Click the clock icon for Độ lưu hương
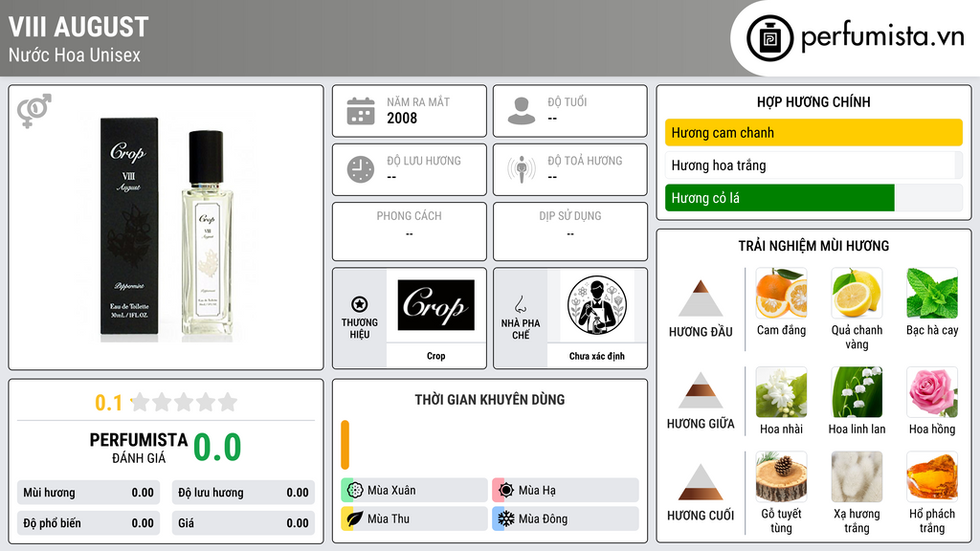This screenshot has height=551, width=980. point(361,169)
